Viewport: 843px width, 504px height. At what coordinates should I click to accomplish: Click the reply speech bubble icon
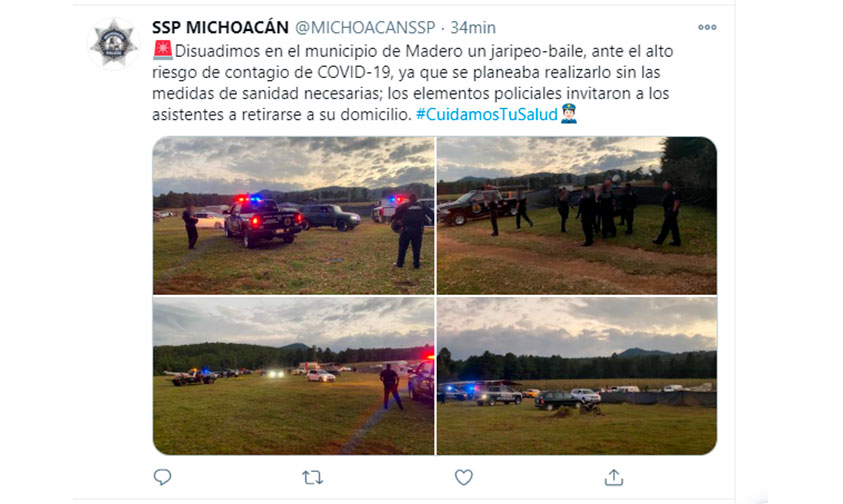(162, 477)
